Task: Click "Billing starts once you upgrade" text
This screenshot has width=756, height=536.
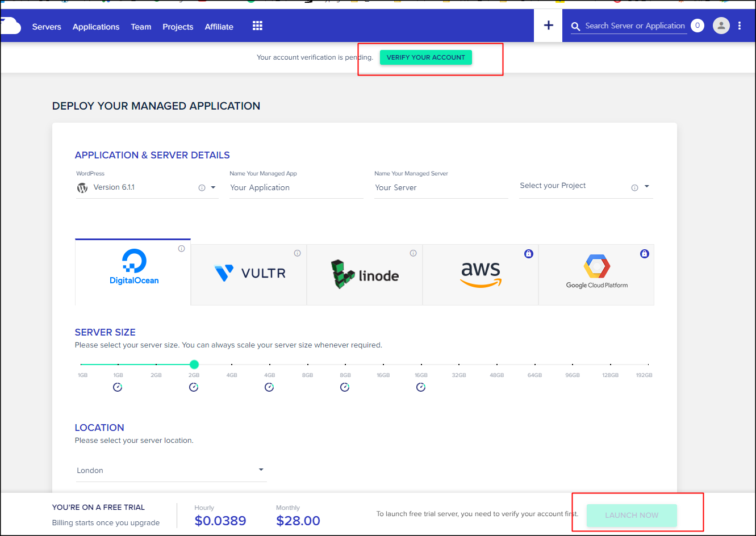Action: click(x=106, y=523)
